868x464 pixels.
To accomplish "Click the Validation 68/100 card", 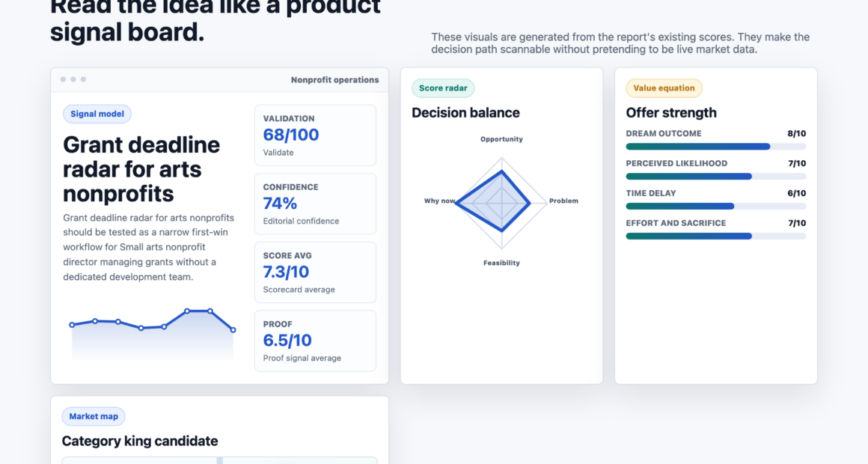I will tap(315, 135).
